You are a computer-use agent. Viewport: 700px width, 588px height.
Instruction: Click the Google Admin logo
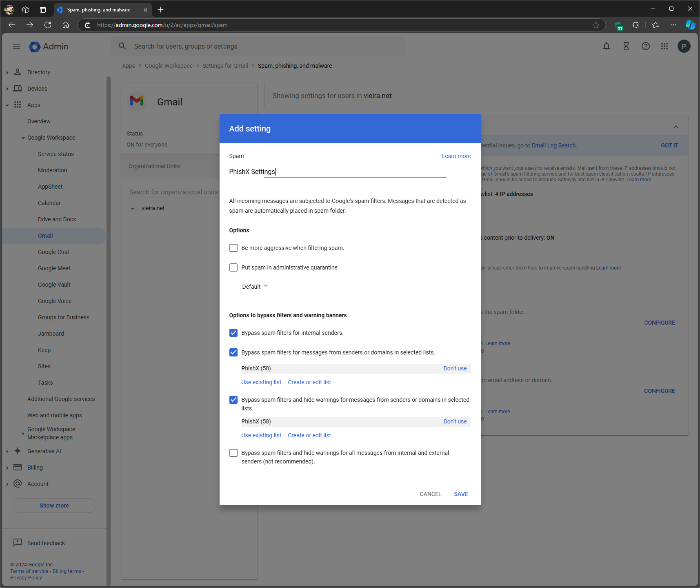tap(49, 47)
